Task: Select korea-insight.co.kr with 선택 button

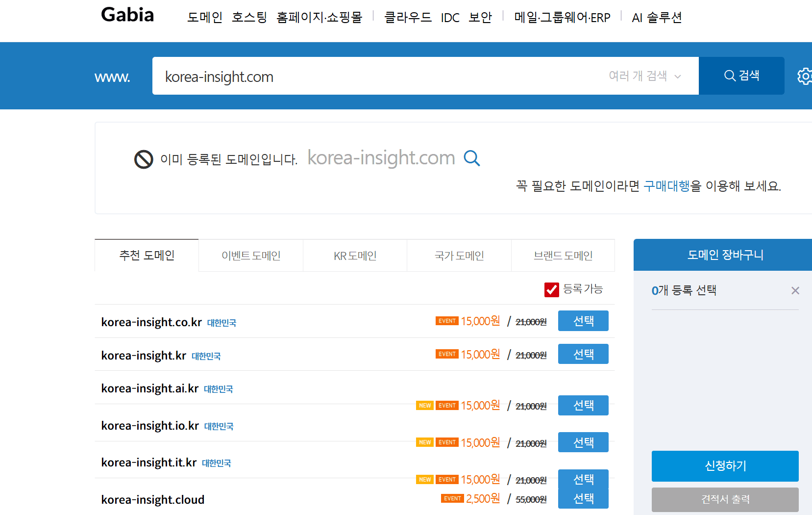Action: tap(583, 321)
